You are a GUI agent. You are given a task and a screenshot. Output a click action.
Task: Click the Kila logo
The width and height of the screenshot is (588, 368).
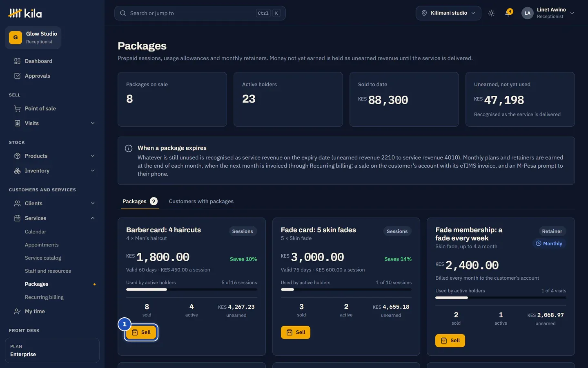click(x=25, y=13)
